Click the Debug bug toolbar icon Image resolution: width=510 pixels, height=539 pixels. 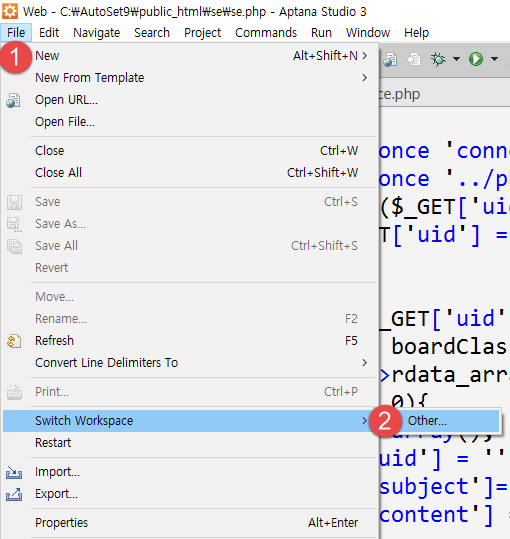(x=438, y=59)
